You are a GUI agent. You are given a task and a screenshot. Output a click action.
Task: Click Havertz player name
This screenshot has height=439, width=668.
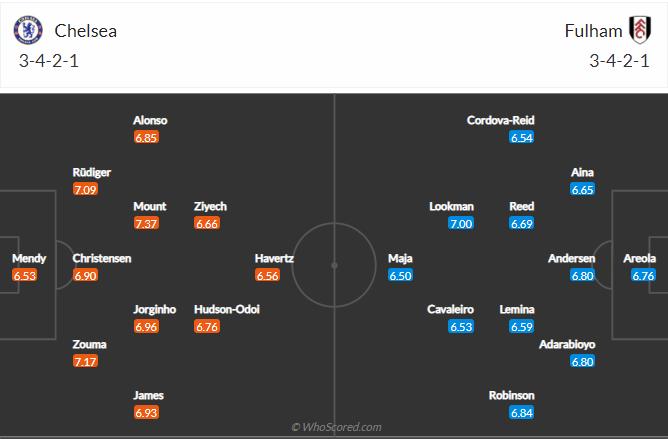click(274, 258)
